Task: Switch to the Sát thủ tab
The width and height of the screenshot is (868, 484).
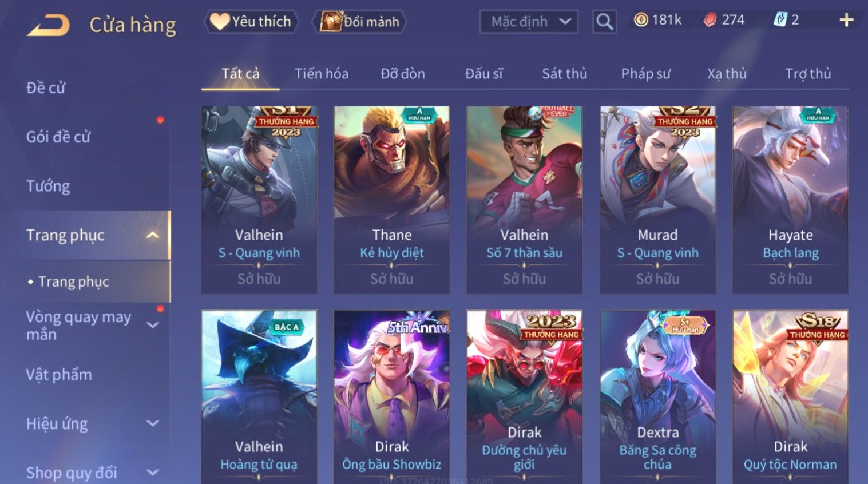Action: click(564, 74)
